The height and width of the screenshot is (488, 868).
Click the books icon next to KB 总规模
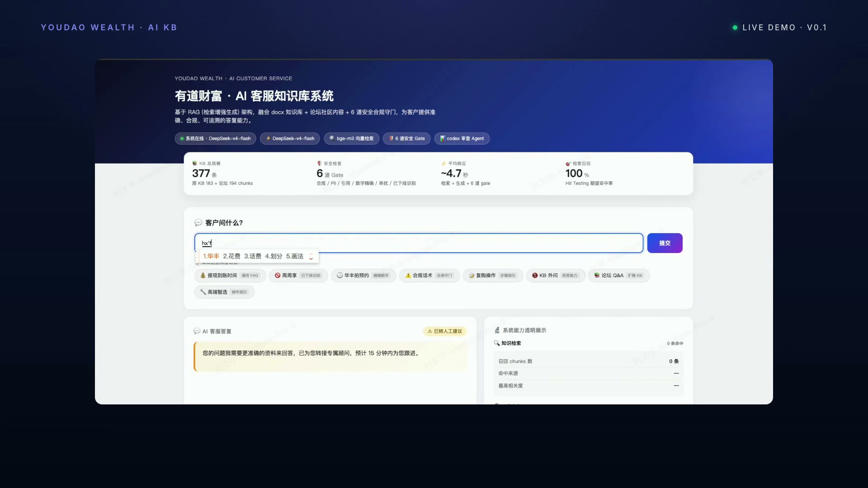click(194, 164)
